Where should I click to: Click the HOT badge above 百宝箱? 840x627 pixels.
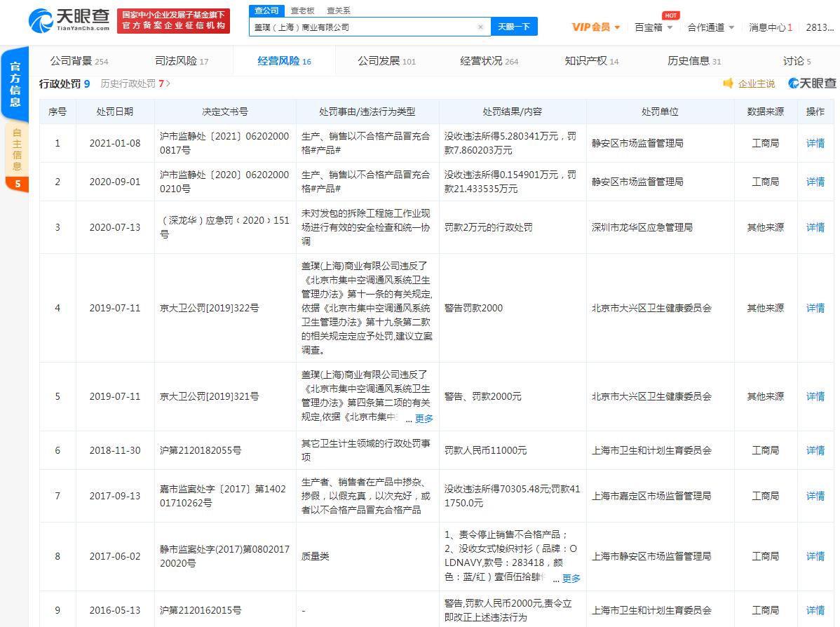671,14
